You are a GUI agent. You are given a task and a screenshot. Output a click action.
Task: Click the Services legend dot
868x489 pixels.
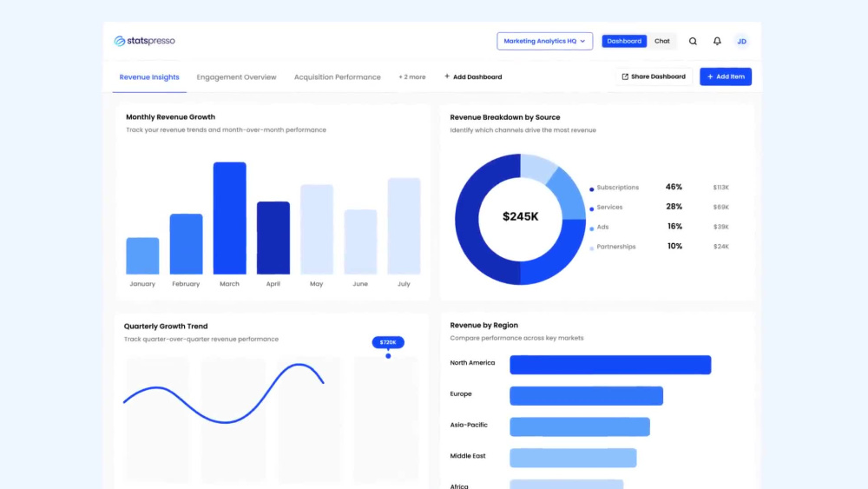tap(592, 209)
